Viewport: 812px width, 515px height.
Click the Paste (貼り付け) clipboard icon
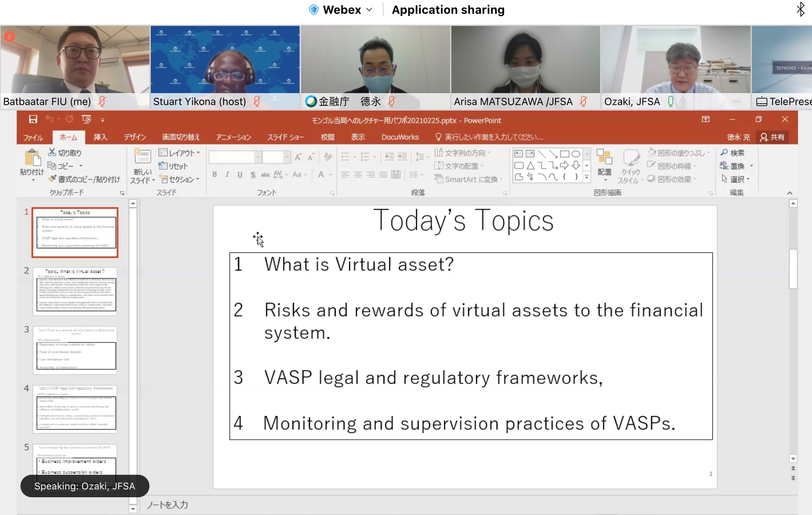(x=32, y=159)
